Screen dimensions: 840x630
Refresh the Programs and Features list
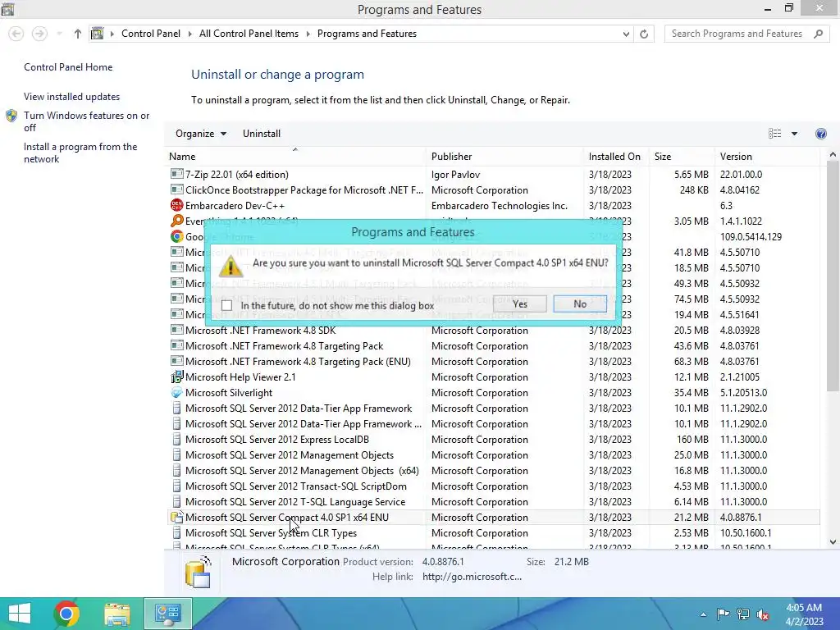644,34
